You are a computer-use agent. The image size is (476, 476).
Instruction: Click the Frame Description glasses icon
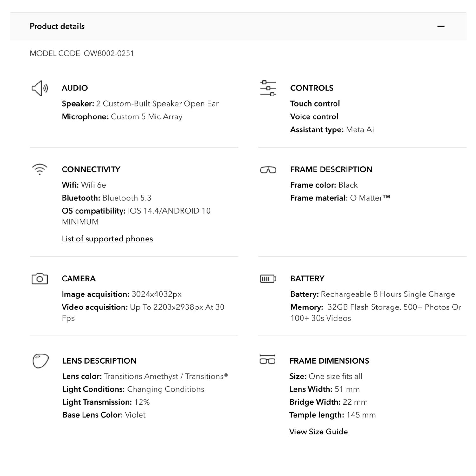268,170
